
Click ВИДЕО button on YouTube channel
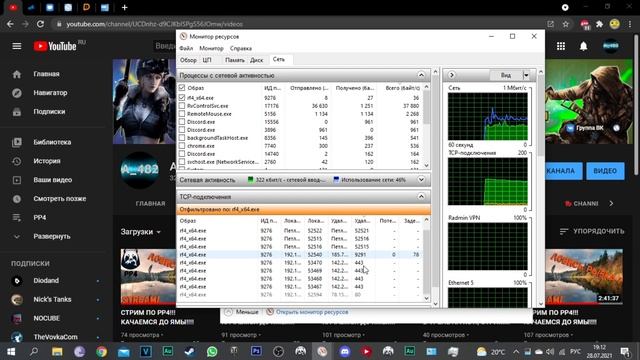(x=605, y=171)
